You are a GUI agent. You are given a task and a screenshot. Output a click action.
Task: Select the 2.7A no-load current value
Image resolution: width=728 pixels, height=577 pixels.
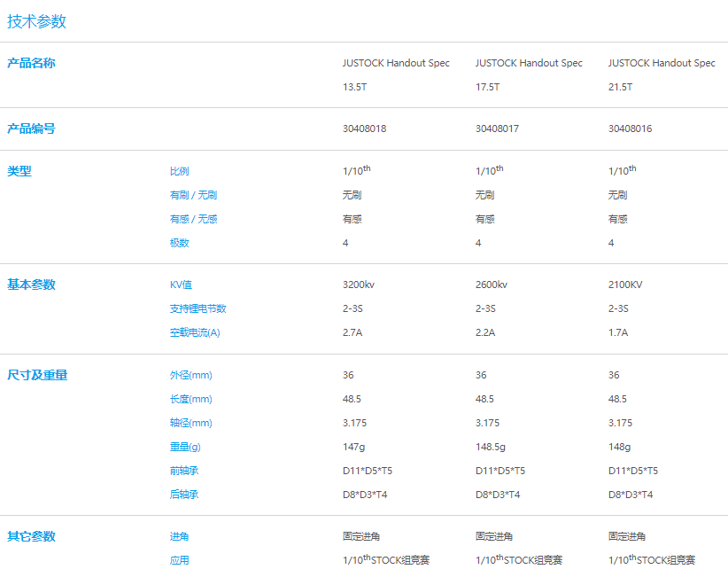tap(352, 332)
